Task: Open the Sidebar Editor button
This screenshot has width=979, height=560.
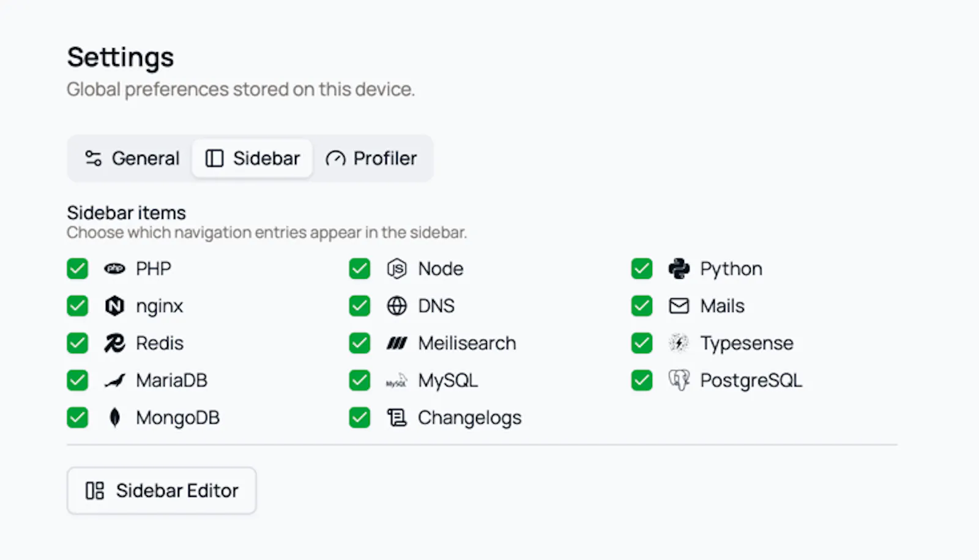Action: [162, 490]
